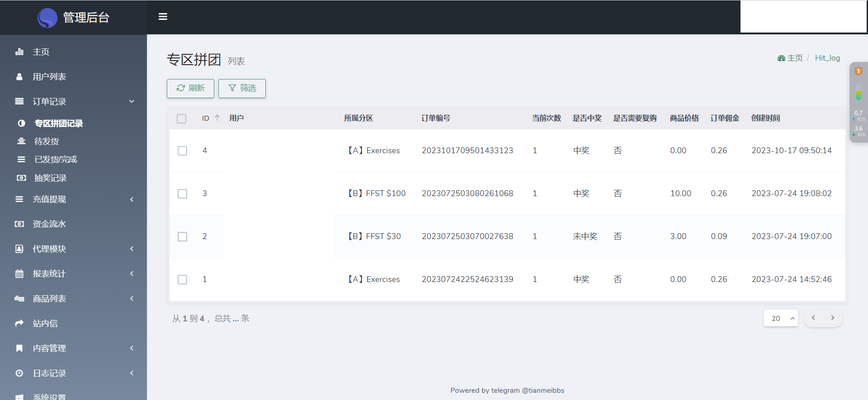868x400 pixels.
Task: Click the 订单记录 list icon
Action: tap(19, 102)
